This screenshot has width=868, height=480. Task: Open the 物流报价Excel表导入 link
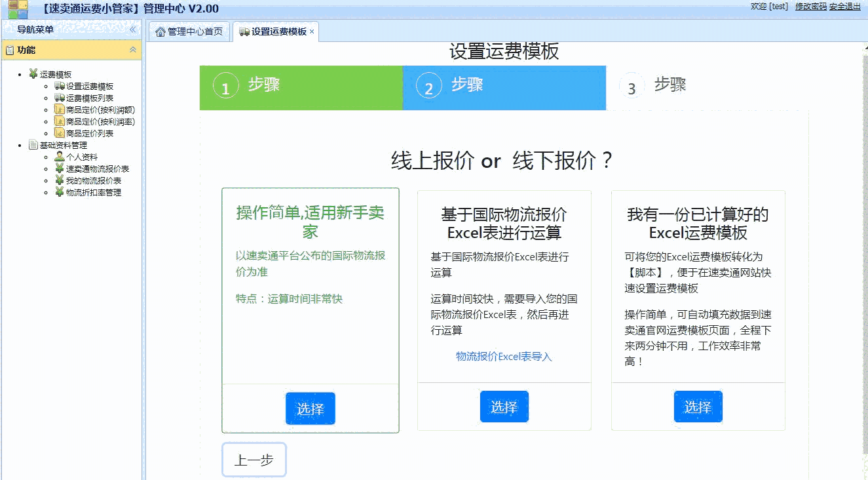point(503,356)
